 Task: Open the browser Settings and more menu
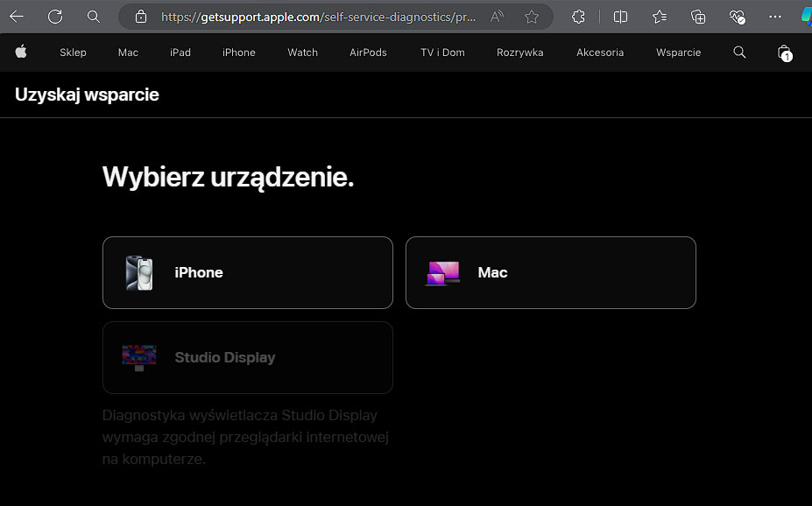(774, 18)
